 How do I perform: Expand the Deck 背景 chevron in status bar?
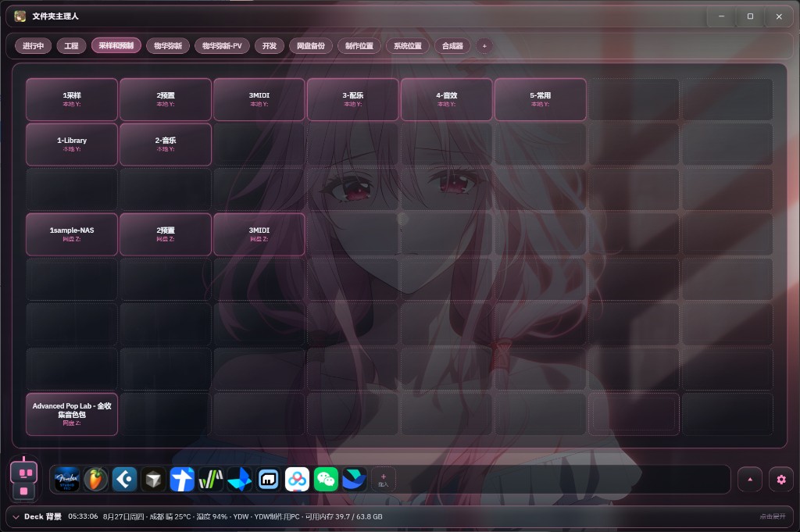point(16,516)
